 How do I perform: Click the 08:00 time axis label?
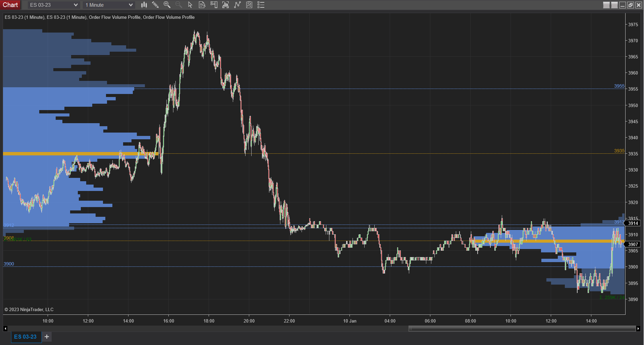[471, 321]
